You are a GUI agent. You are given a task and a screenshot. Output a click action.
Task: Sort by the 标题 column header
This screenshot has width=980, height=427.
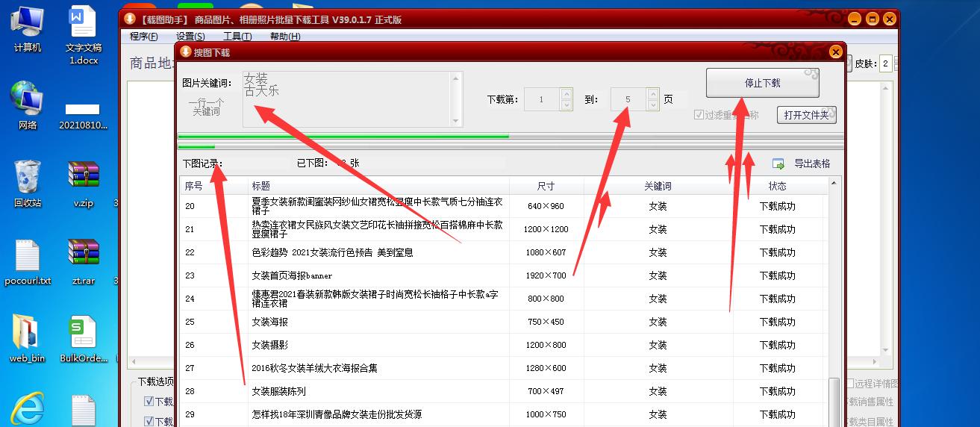pyautogui.click(x=378, y=186)
